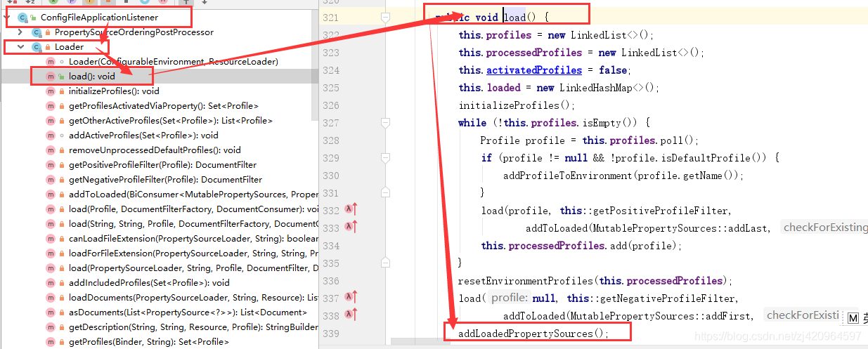Collapse the ConfigFileApplicationListener tree node
The width and height of the screenshot is (868, 349).
tap(8, 17)
